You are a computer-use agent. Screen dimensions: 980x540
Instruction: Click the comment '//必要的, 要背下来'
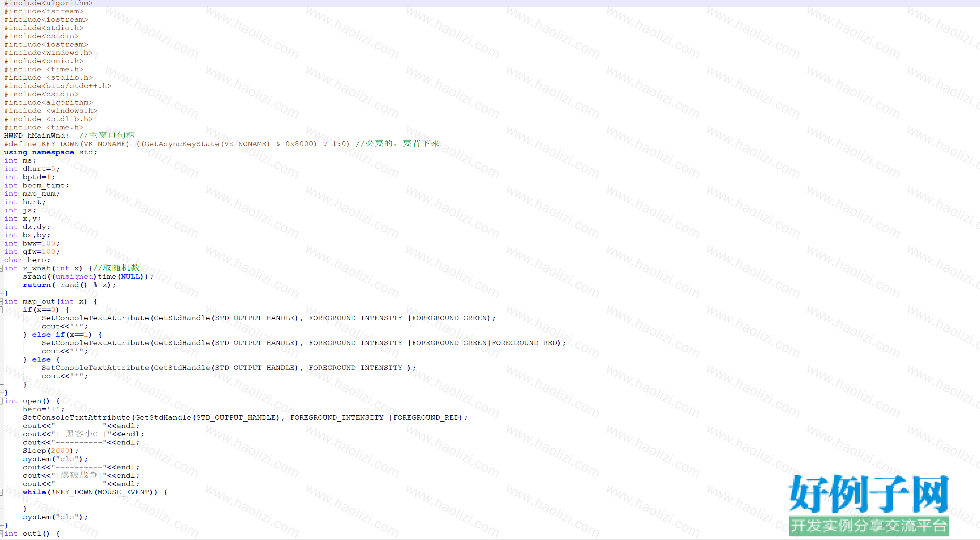398,144
